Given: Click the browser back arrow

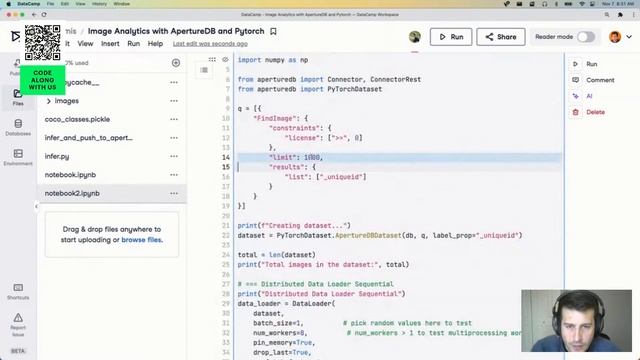Looking at the screenshot, I should (x=34, y=14).
